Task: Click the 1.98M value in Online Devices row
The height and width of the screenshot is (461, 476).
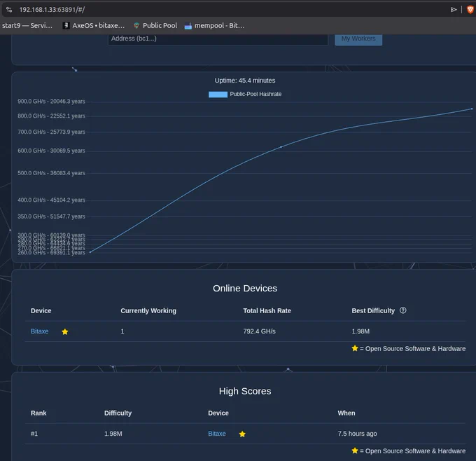Action: pos(360,331)
